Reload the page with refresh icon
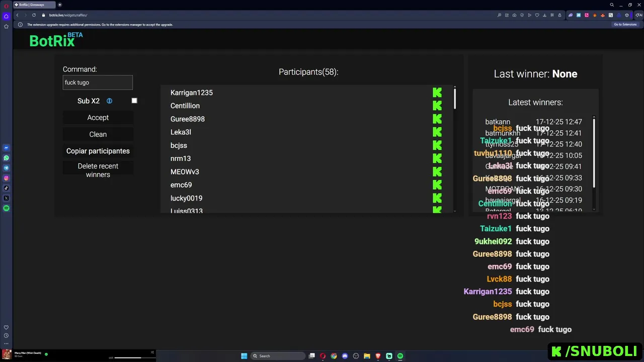 point(34,15)
